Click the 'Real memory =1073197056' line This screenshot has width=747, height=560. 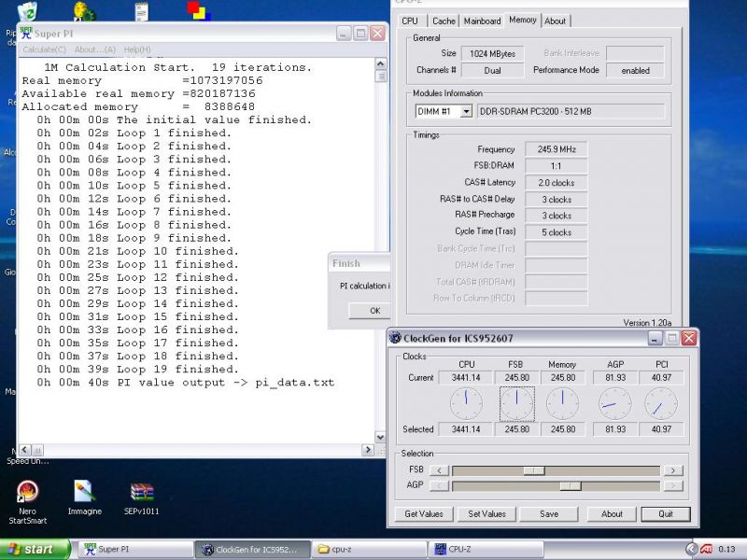[142, 80]
